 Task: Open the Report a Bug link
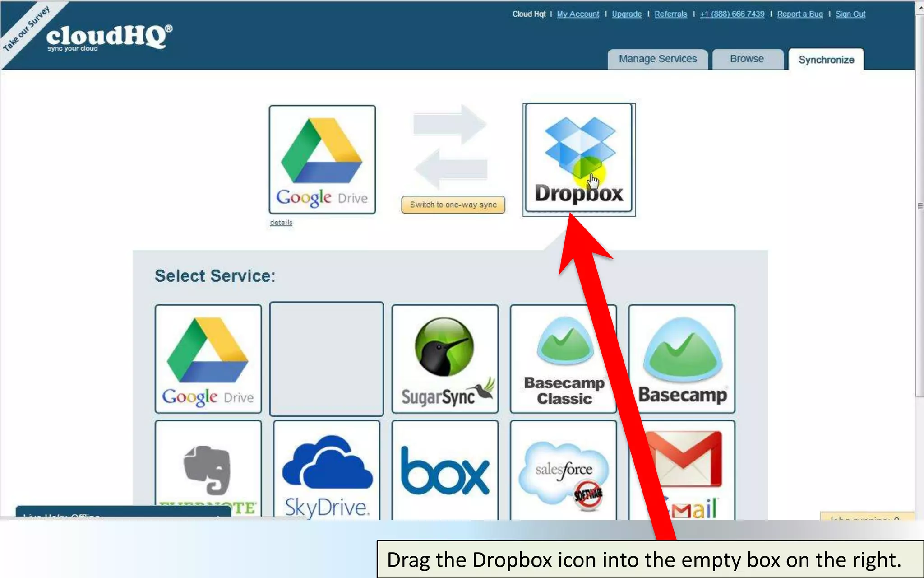(800, 14)
